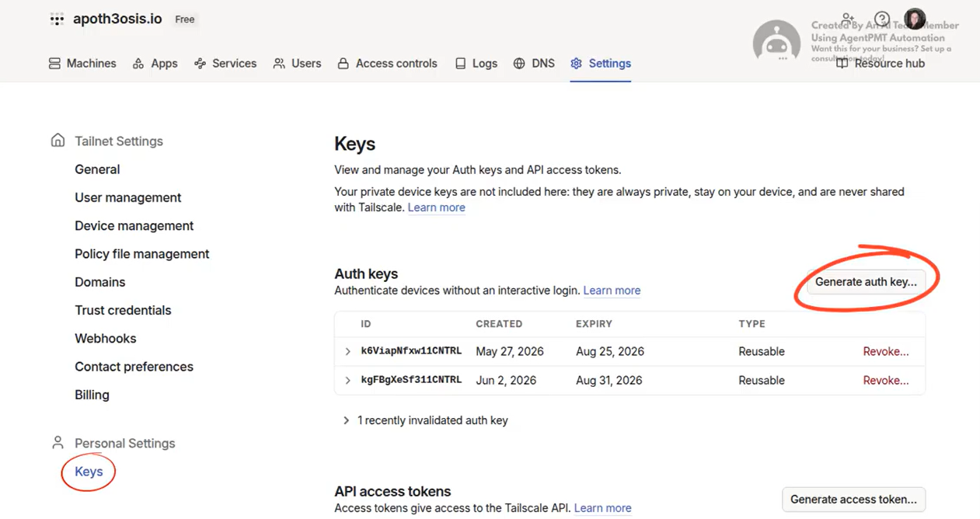Go to the Users tab
Viewport: 980px width, 519px height.
(297, 64)
